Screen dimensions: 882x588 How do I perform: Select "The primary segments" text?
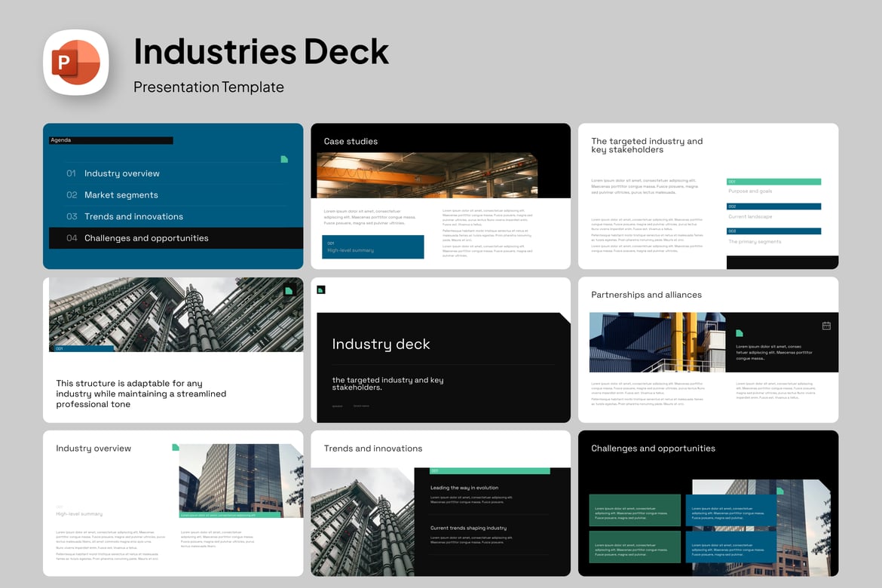click(755, 241)
